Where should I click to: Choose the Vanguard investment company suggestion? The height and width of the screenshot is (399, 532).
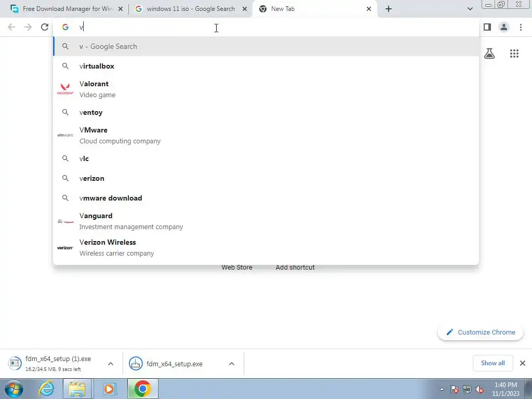[266, 221]
